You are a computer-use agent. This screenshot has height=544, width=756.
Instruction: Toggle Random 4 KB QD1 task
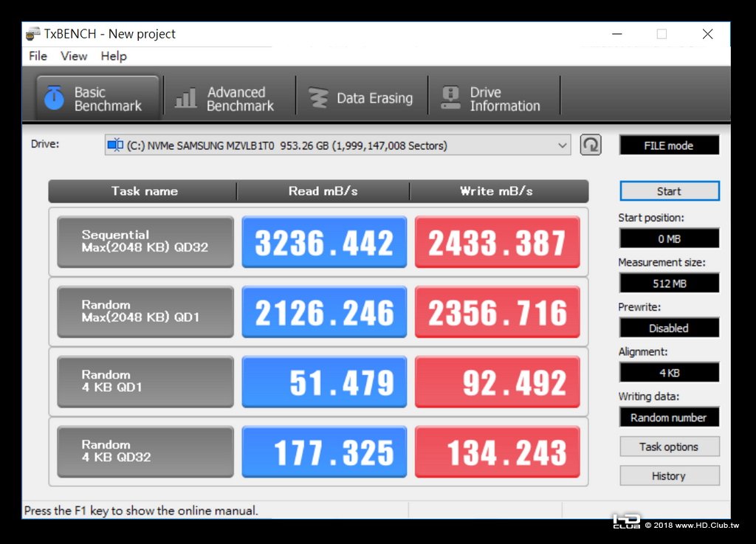coord(145,382)
